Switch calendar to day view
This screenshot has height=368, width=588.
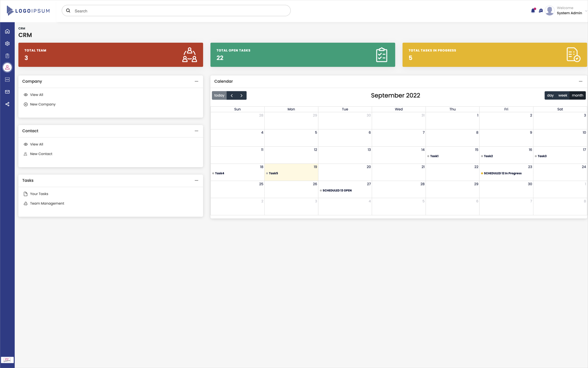[550, 95]
